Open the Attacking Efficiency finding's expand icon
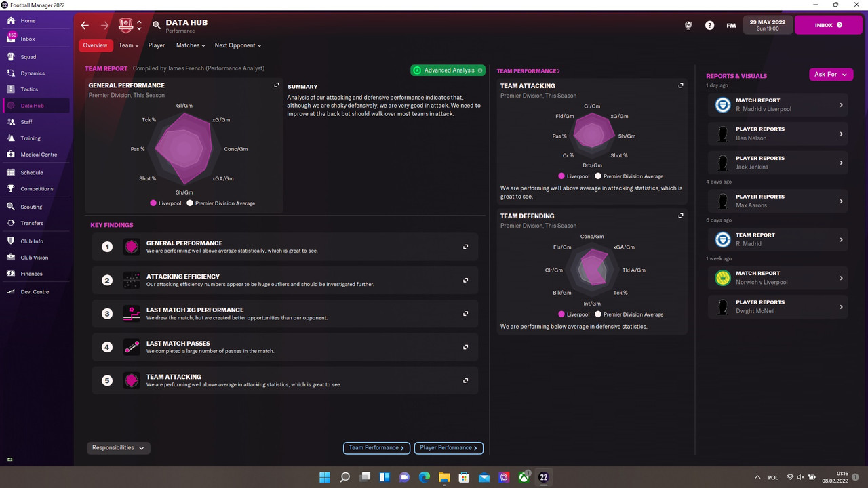 coord(466,280)
